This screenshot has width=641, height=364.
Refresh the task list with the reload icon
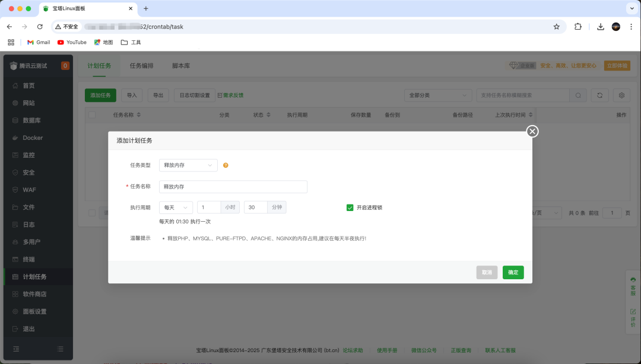click(599, 95)
